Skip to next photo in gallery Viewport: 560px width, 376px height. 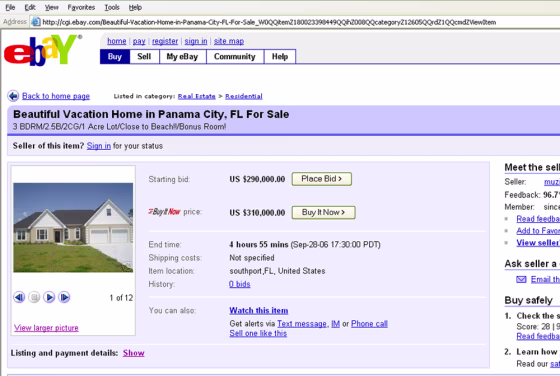(64, 297)
